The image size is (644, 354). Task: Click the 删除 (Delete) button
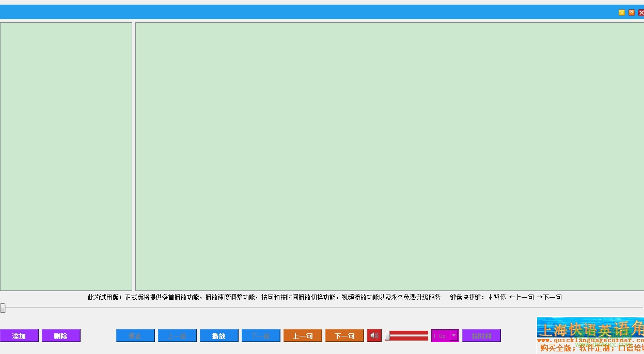(61, 336)
